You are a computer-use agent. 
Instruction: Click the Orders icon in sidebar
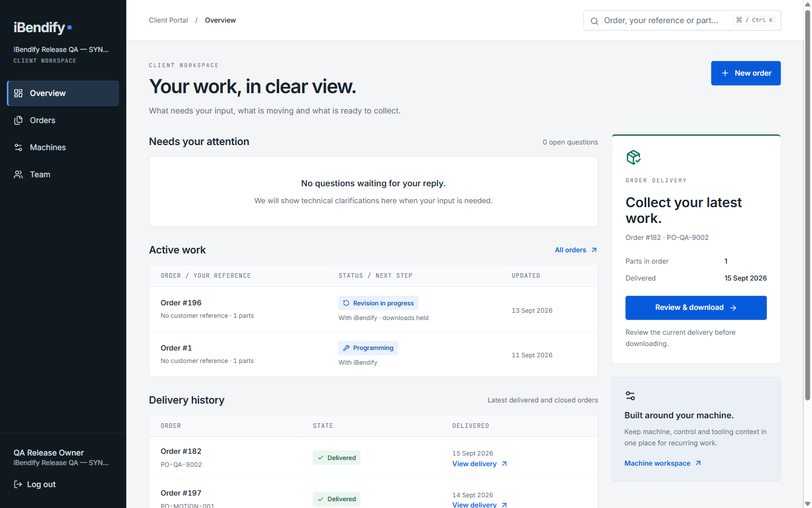coord(19,120)
